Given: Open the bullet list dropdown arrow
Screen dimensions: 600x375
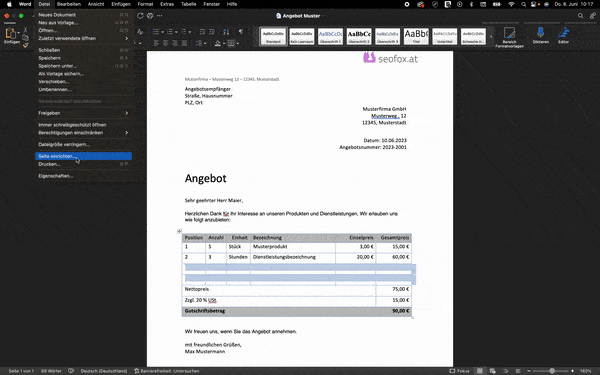Looking at the screenshot, I should 162,32.
